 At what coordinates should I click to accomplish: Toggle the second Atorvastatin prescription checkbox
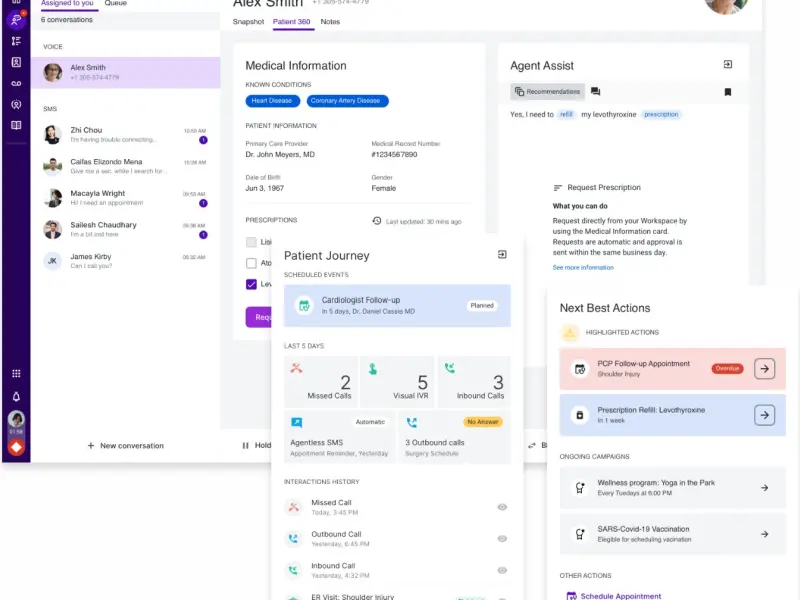[251, 263]
